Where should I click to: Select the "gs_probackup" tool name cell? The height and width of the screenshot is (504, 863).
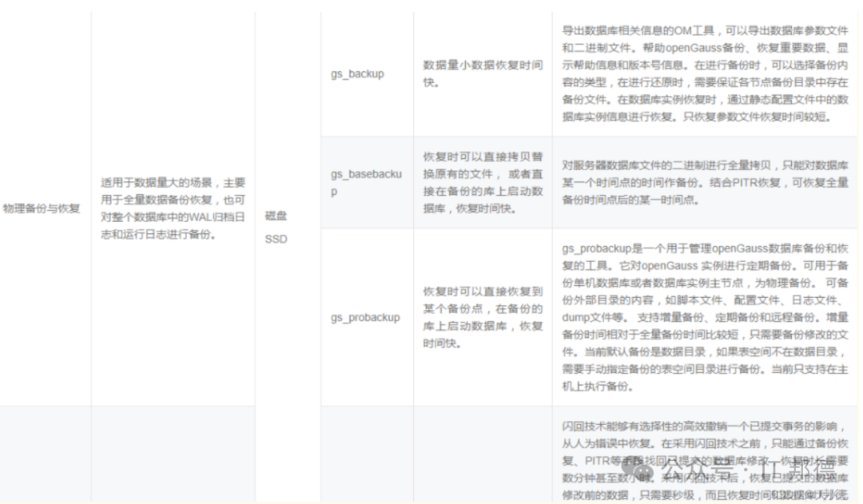click(365, 317)
